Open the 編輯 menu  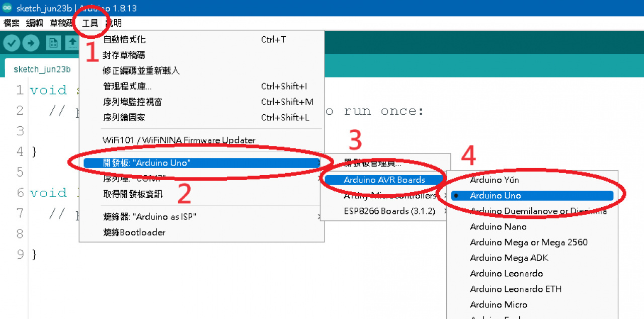pos(35,23)
